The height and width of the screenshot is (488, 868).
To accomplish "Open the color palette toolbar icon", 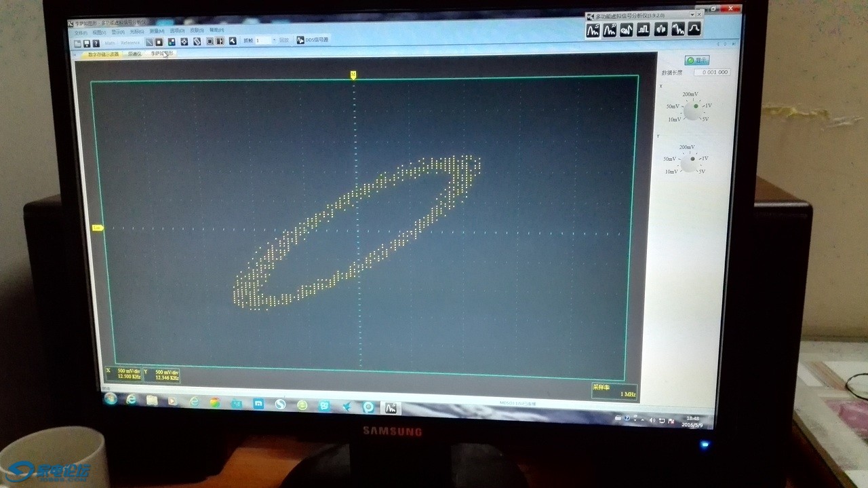I will [172, 42].
